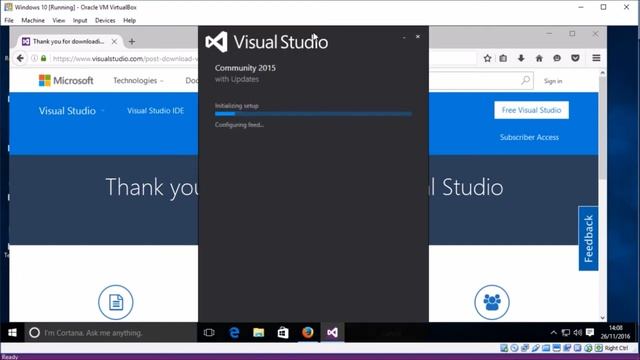Open the Windows Store taskbar icon

pyautogui.click(x=283, y=333)
